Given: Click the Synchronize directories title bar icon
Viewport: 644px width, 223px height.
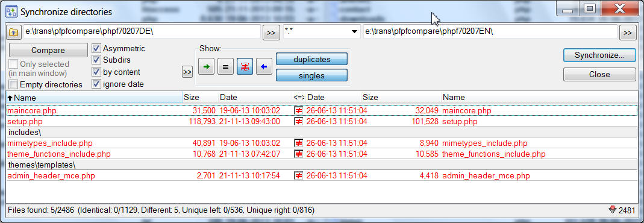Looking at the screenshot, I should pyautogui.click(x=11, y=11).
